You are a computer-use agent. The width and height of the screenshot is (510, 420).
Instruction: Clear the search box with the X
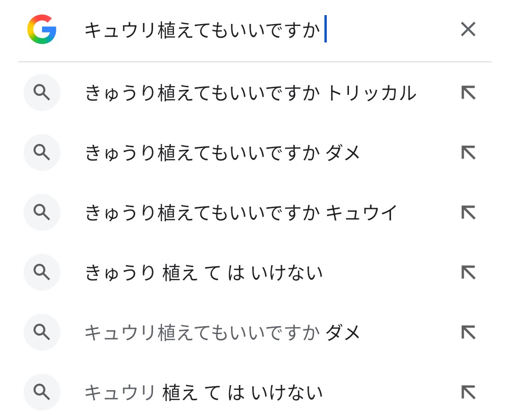[x=468, y=29]
